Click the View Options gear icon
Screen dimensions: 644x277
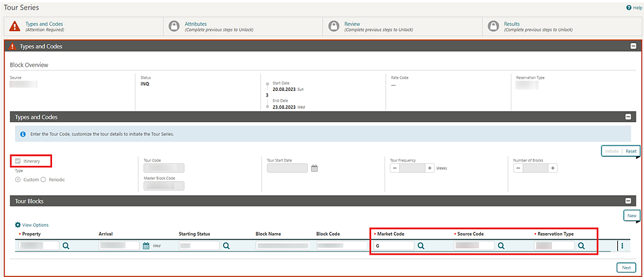click(18, 225)
